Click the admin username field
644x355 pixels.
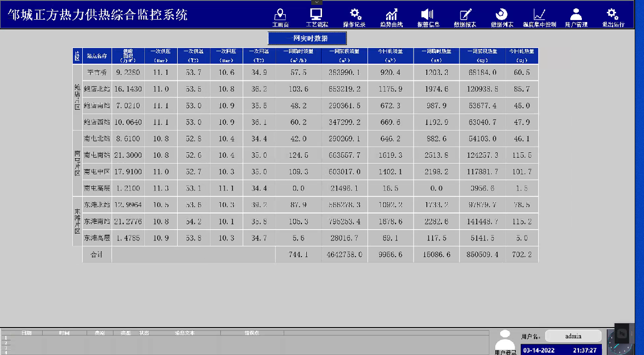pos(573,336)
